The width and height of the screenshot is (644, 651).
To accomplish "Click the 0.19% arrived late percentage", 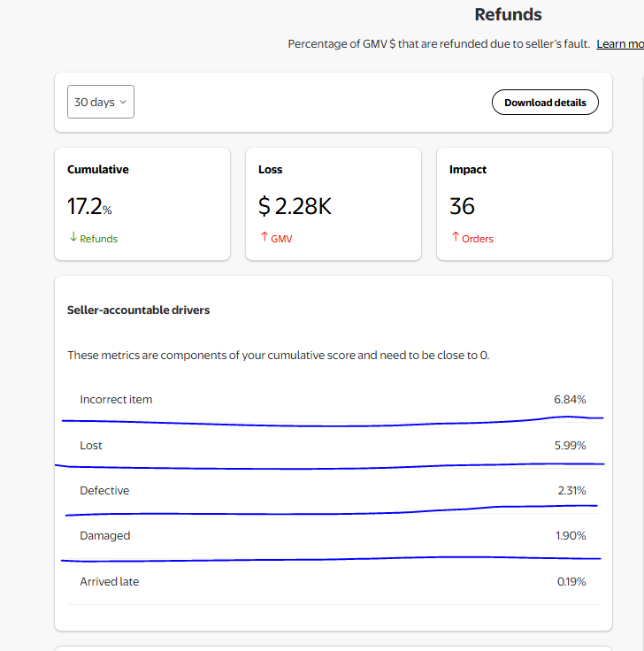I will point(571,582).
